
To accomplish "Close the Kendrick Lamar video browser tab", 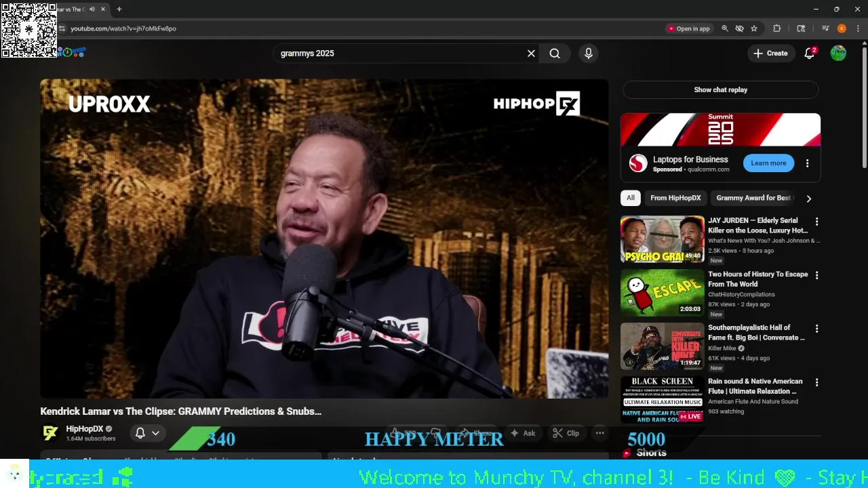I will click(103, 9).
